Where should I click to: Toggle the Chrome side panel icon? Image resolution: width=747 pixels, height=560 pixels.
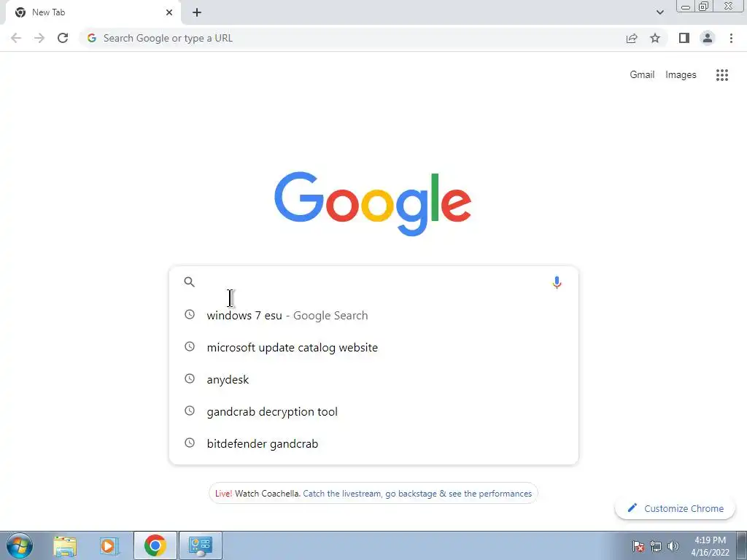(684, 38)
